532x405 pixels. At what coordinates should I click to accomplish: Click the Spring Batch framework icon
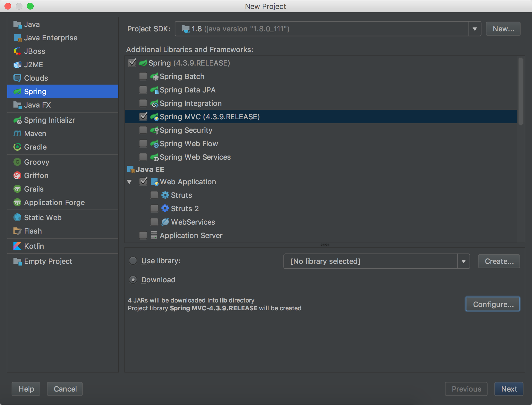coord(154,76)
